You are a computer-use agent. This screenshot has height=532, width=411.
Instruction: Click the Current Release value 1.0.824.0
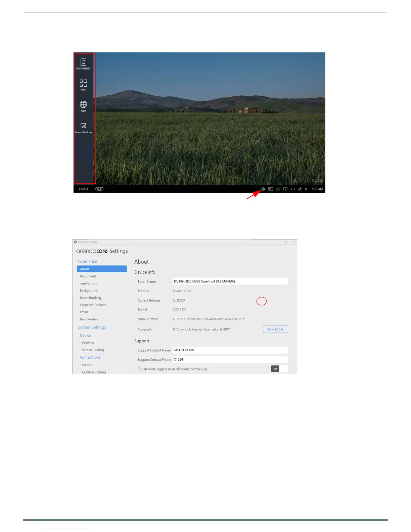[x=179, y=301]
